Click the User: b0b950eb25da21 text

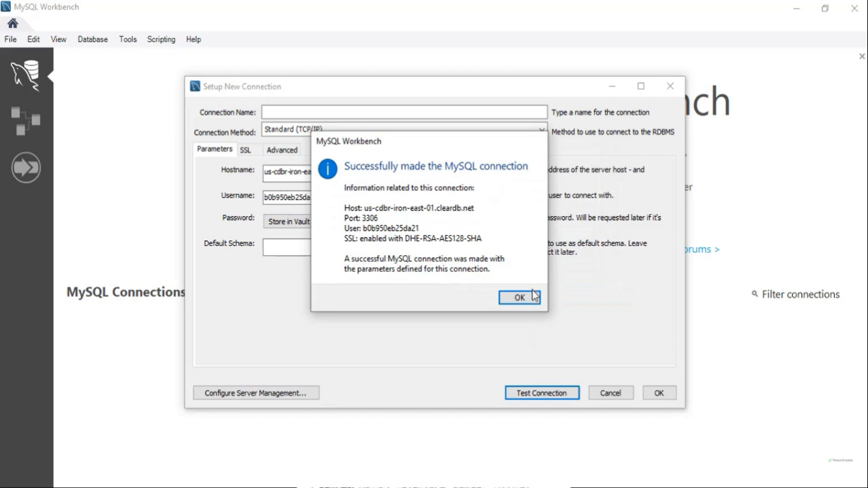(x=381, y=228)
